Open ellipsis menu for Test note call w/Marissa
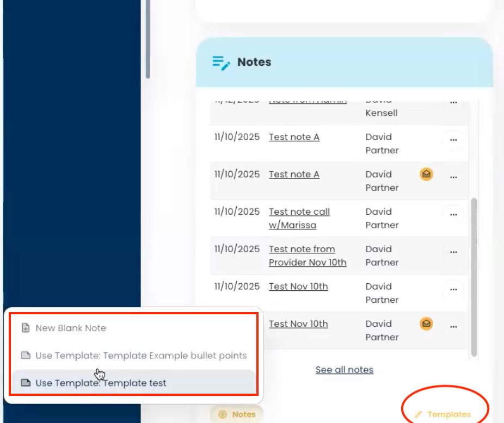Screen dimensions: 504x423 (453, 215)
